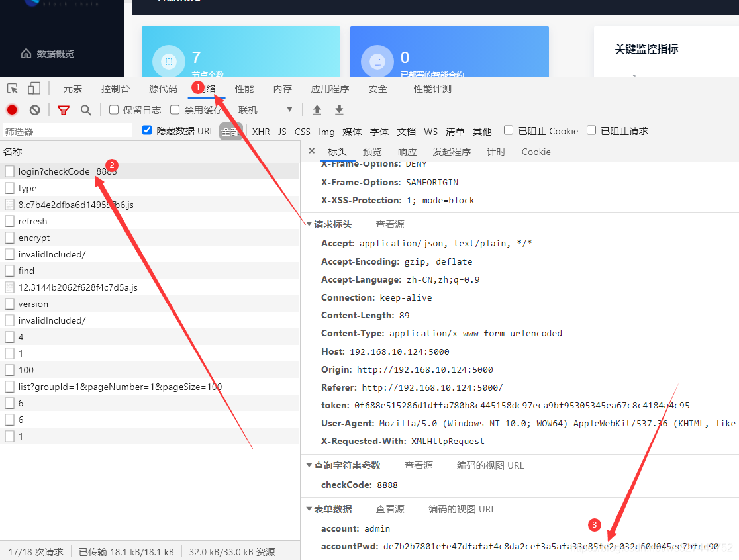739x560 pixels.
Task: Click the home icon beside 数据概览
Action: coord(26,53)
